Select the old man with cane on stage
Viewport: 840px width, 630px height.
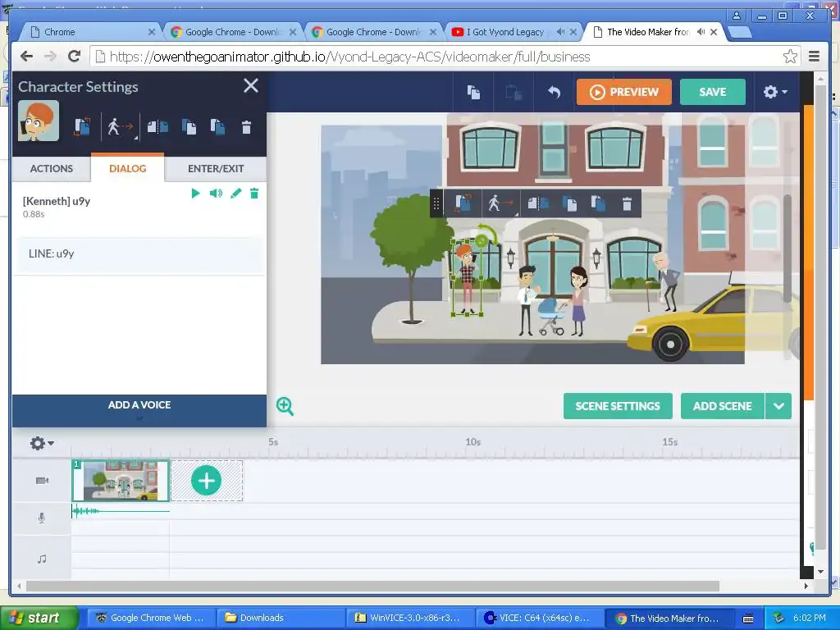666,282
